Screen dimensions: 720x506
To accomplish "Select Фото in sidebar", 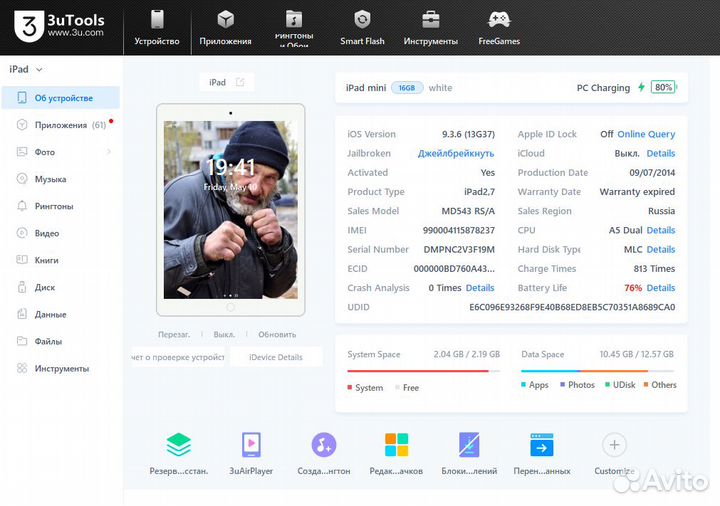I will tap(61, 152).
